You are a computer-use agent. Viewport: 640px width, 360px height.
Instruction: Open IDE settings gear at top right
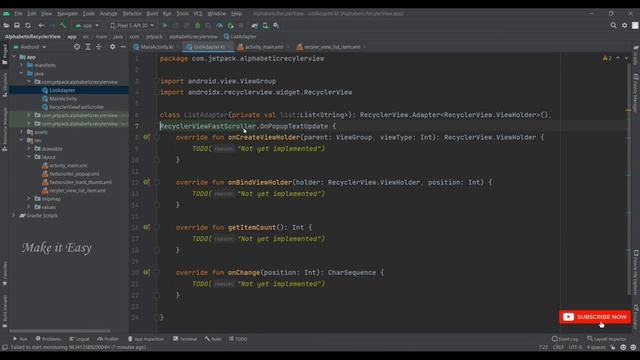pyautogui.click(x=624, y=25)
